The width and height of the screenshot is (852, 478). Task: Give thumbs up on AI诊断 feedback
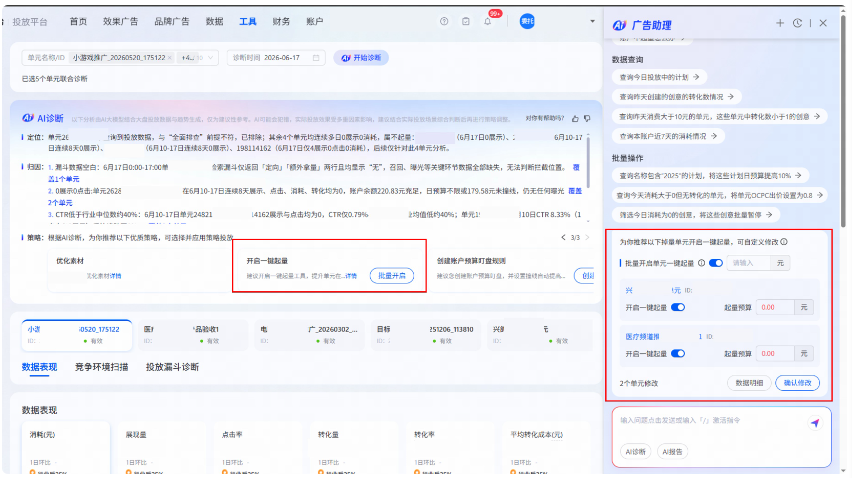[x=575, y=118]
